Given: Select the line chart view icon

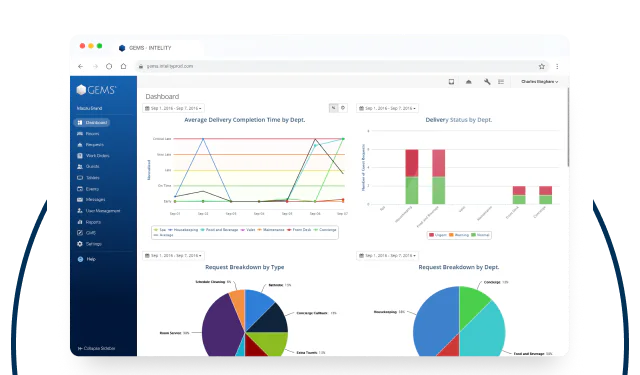Looking at the screenshot, I should 333,108.
